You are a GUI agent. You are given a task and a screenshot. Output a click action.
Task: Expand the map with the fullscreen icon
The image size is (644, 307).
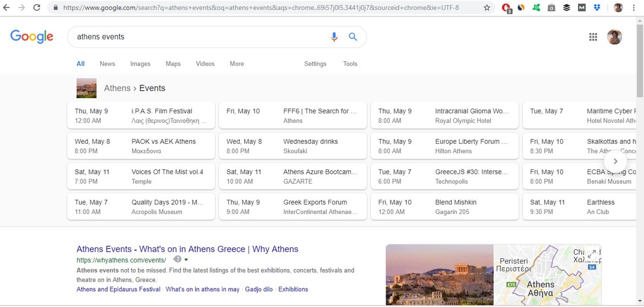point(591,254)
